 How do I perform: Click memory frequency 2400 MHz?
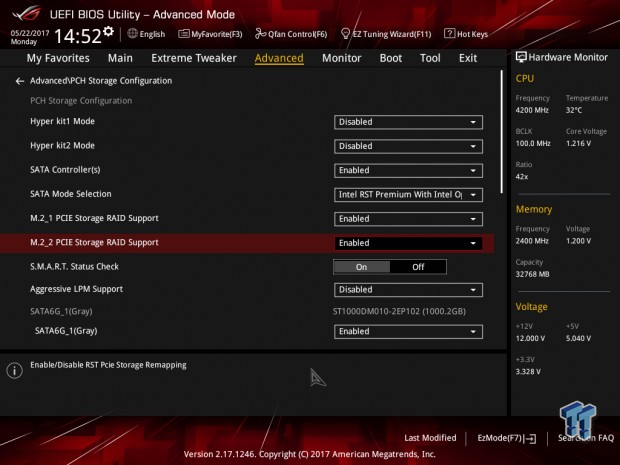(532, 241)
